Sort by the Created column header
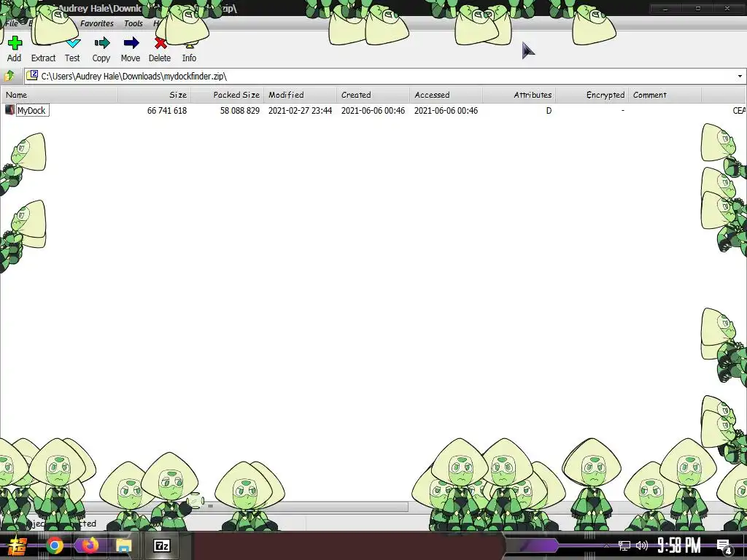Image resolution: width=747 pixels, height=560 pixels. click(x=373, y=95)
